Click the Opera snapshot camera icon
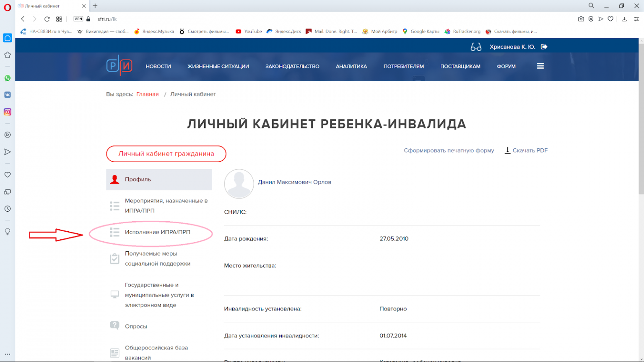Screen dimensions: 644x362 click(x=581, y=19)
